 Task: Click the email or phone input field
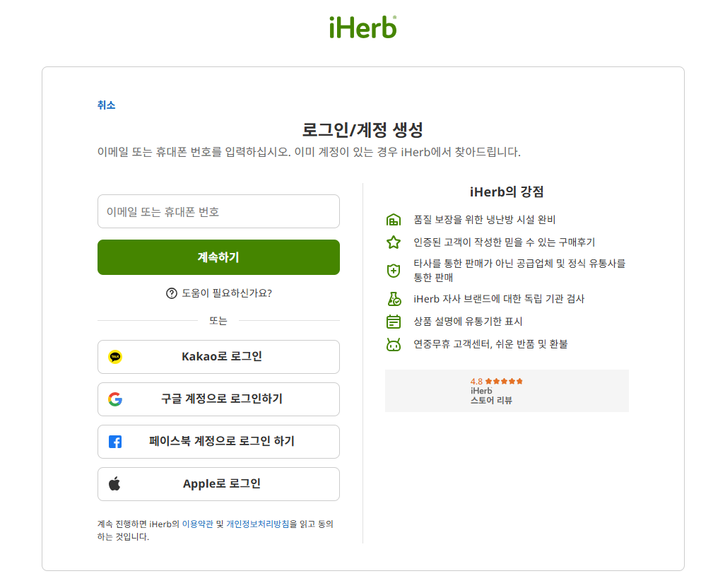[218, 211]
